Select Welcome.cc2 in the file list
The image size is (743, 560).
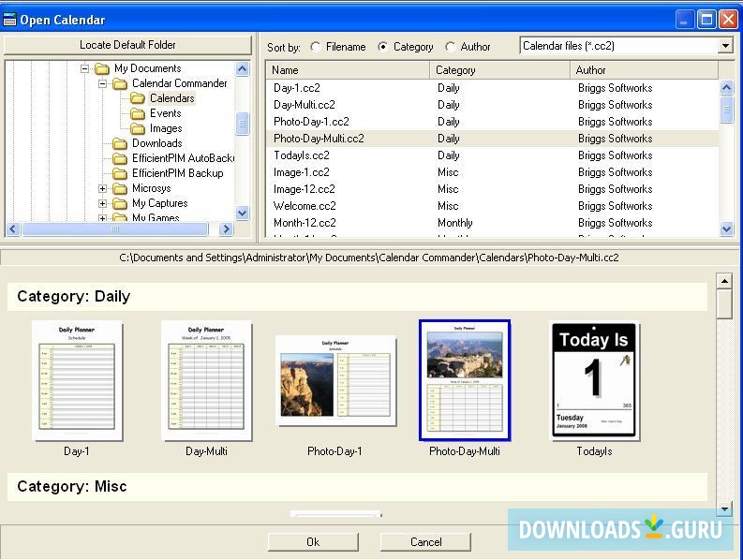[492, 206]
